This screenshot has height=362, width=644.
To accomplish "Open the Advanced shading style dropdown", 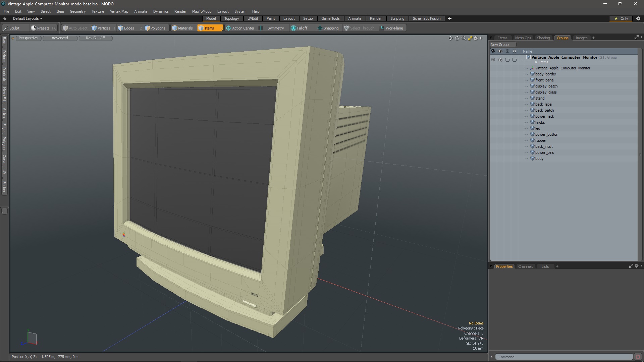I will (x=60, y=38).
